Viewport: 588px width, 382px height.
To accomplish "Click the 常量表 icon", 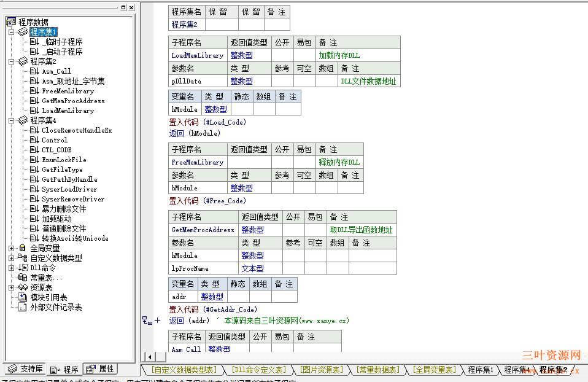I will pyautogui.click(x=23, y=278).
